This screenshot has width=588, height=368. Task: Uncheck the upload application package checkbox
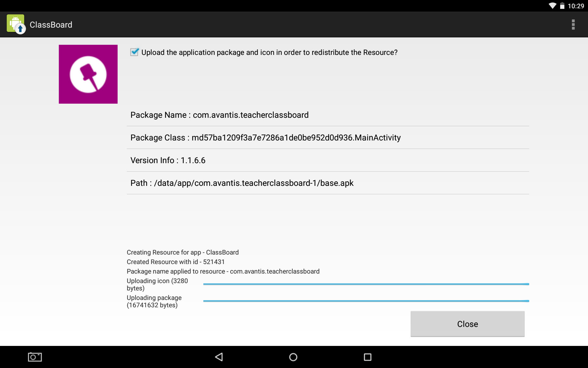point(134,52)
